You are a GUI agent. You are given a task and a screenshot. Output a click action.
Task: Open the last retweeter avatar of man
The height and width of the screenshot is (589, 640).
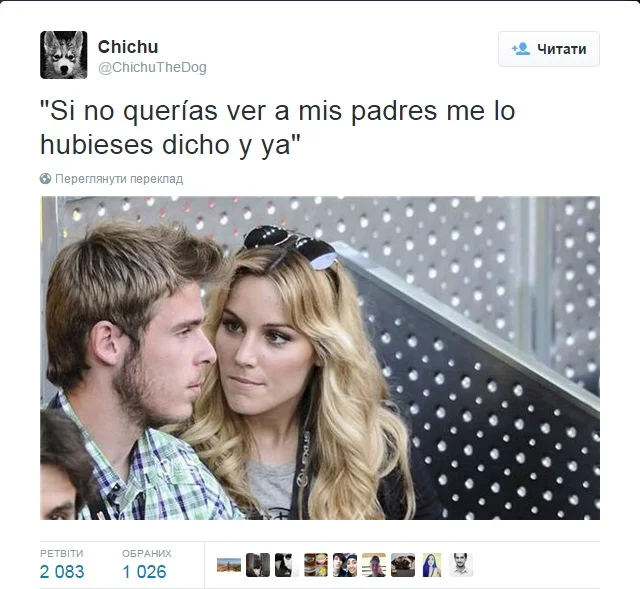click(x=461, y=565)
